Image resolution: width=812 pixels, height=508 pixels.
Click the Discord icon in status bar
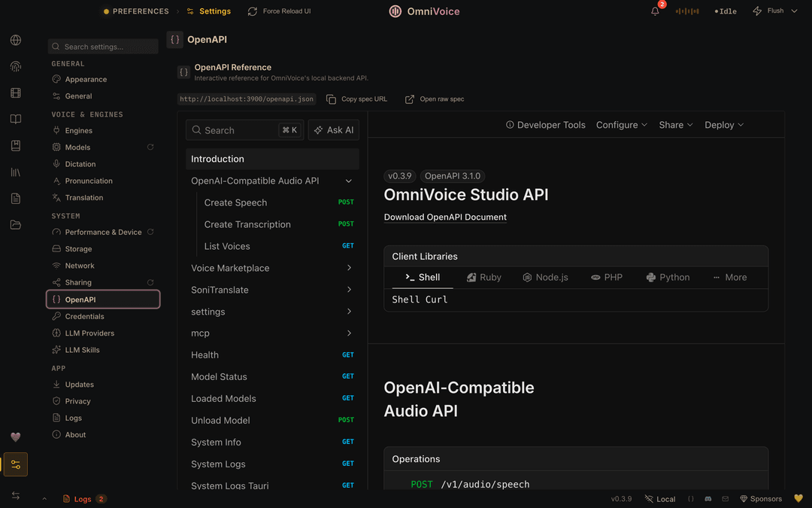tap(708, 499)
